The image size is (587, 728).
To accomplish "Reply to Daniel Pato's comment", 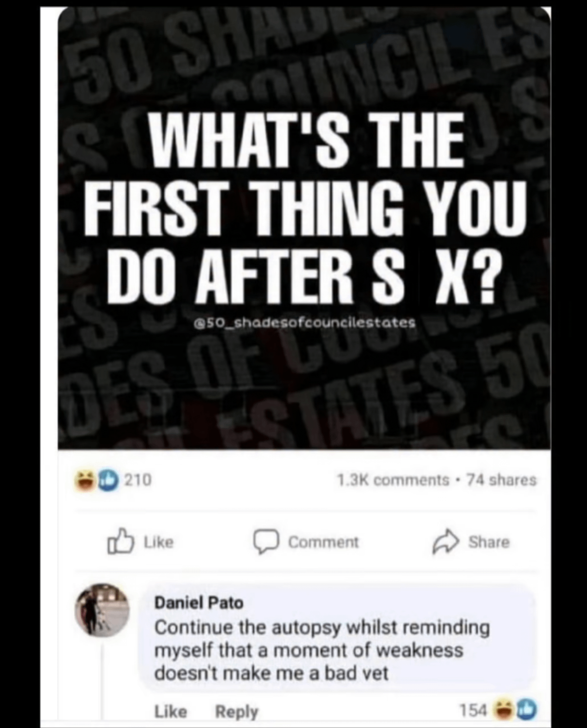I will coord(237,711).
